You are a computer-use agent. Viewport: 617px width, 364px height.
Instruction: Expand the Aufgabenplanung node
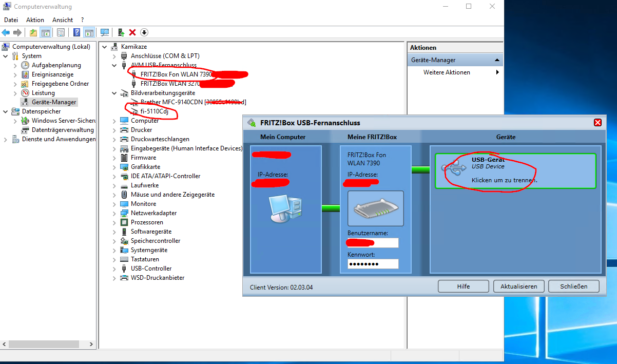[15, 65]
